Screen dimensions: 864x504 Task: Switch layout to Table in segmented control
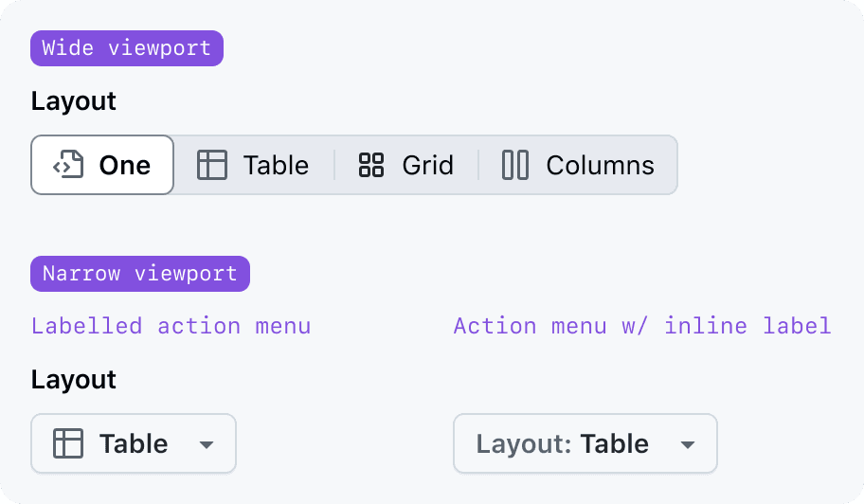click(x=276, y=165)
